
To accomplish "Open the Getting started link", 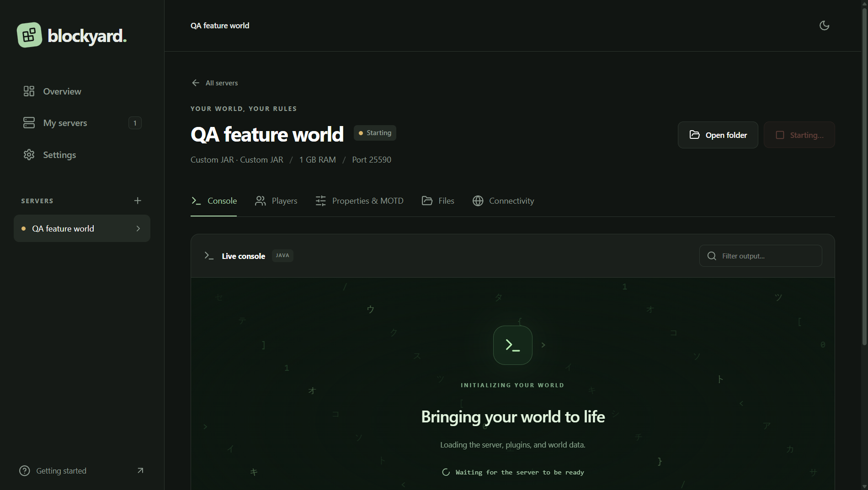I will (82, 471).
